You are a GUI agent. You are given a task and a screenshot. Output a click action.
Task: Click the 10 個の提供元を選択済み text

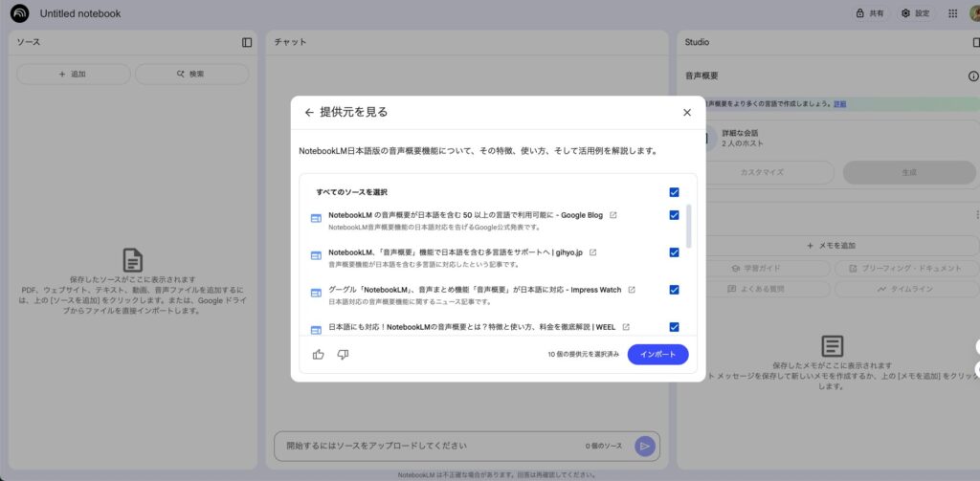tap(584, 355)
